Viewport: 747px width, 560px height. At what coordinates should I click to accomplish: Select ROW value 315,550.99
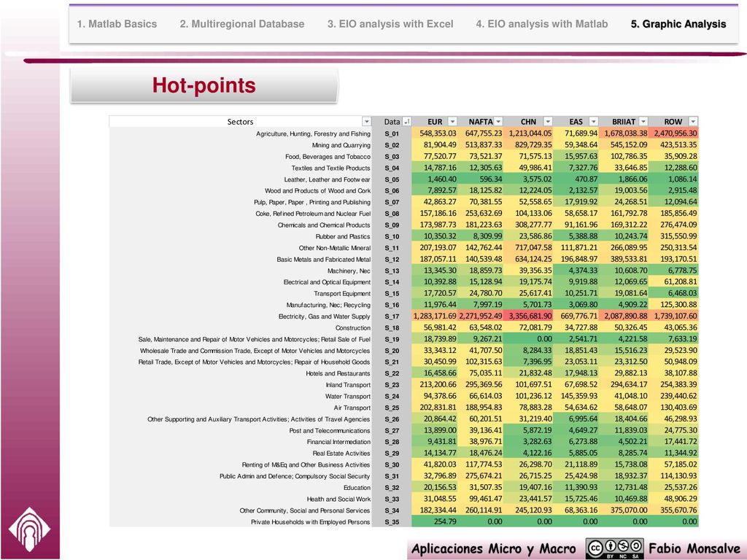coord(678,236)
